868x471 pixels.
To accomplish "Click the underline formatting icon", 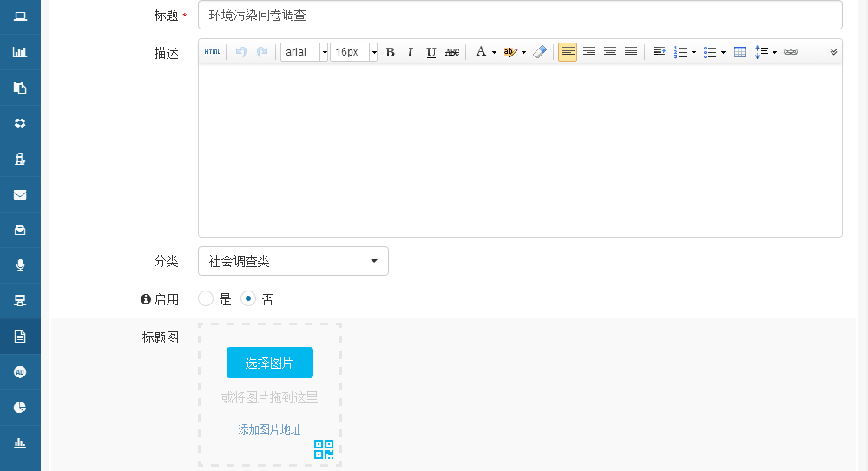I will click(x=431, y=52).
